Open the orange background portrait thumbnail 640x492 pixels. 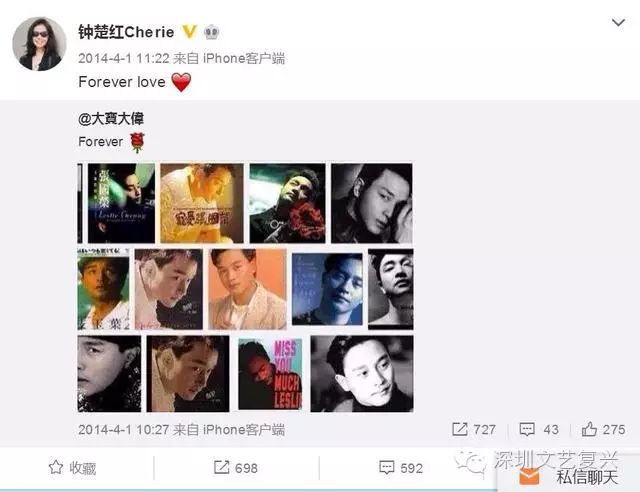coord(247,289)
